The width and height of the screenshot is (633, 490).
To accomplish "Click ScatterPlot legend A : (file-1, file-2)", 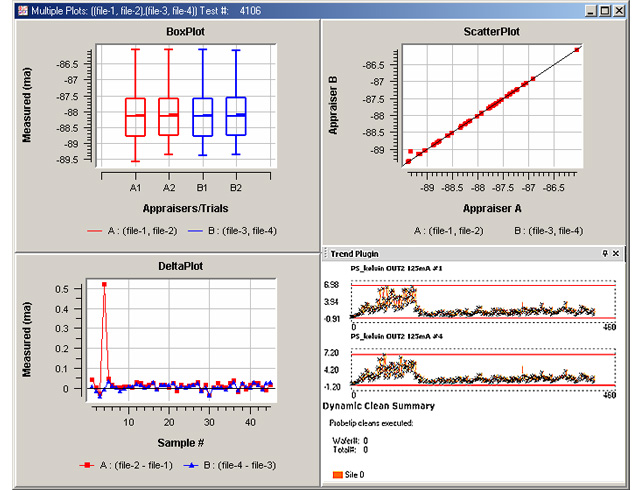I will click(x=449, y=231).
